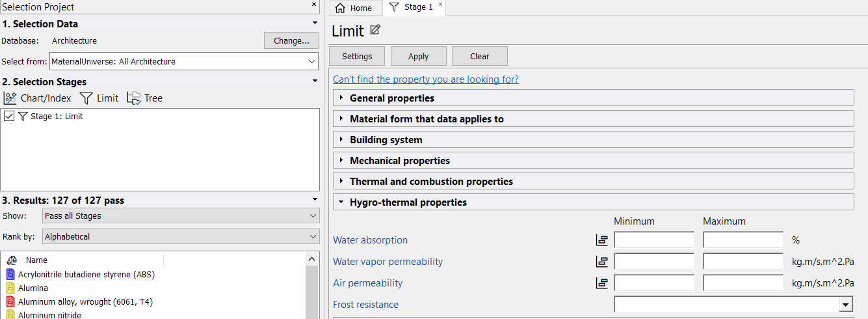
Task: Open the Water vapor permeability chart icon
Action: tap(602, 262)
